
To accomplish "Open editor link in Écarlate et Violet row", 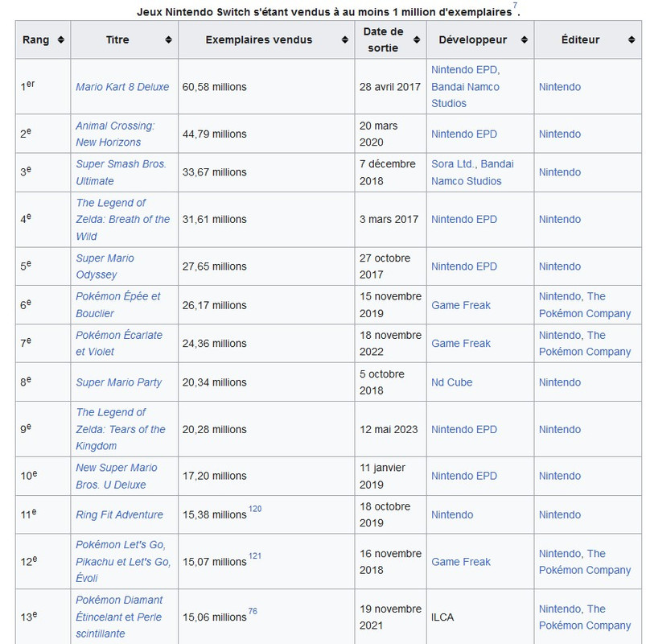I will tap(585, 344).
